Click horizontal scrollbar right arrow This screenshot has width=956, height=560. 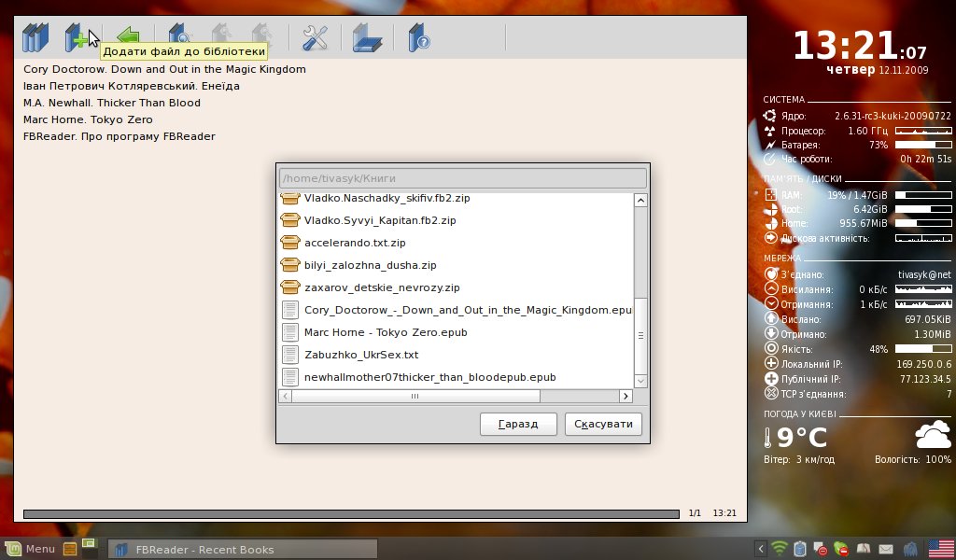626,396
